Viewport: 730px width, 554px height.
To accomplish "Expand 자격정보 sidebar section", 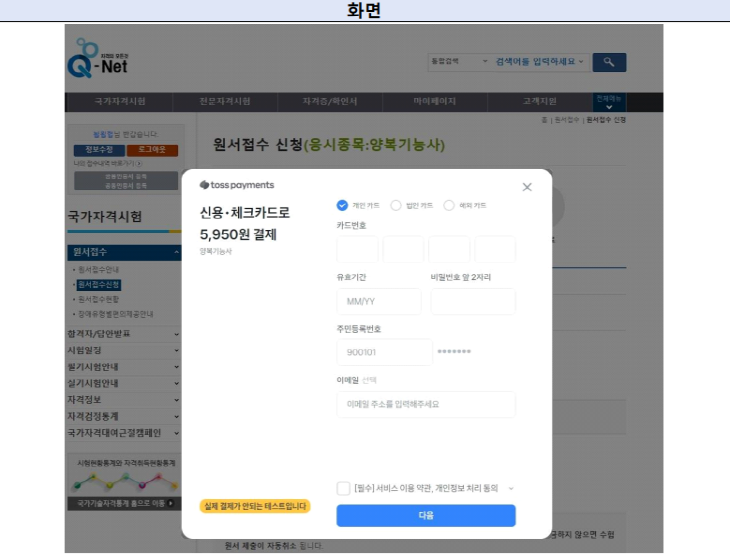I will (x=124, y=400).
